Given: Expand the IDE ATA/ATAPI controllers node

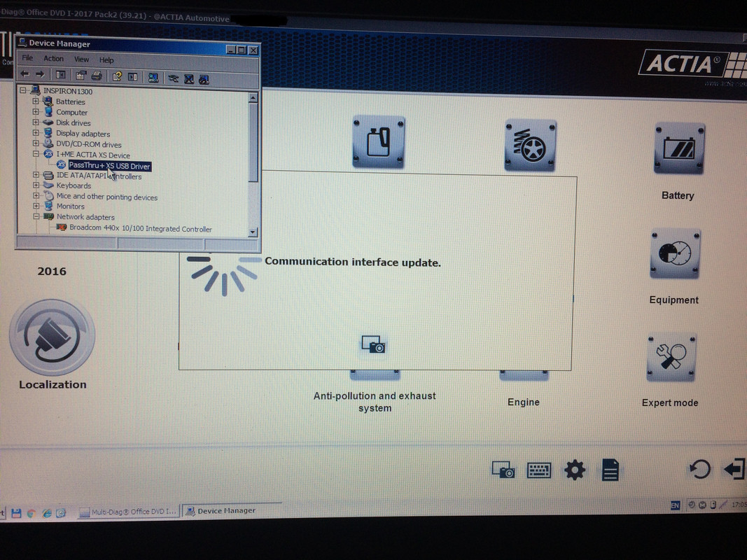Looking at the screenshot, I should coord(36,175).
